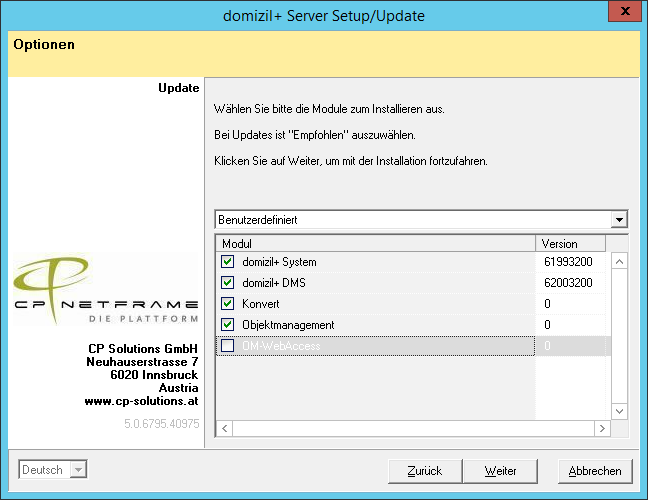
Task: Click the module list scroll down arrow
Action: tap(619, 411)
